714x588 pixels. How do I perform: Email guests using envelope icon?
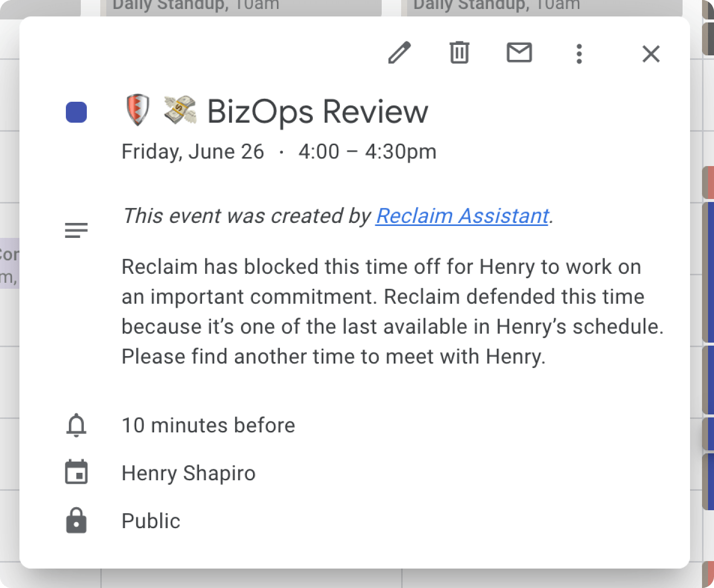pyautogui.click(x=519, y=52)
